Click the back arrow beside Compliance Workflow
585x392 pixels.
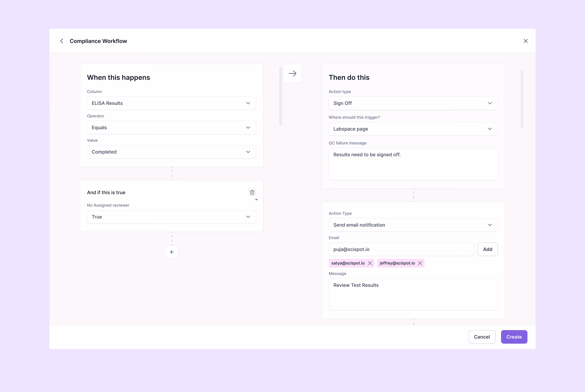[x=62, y=41]
